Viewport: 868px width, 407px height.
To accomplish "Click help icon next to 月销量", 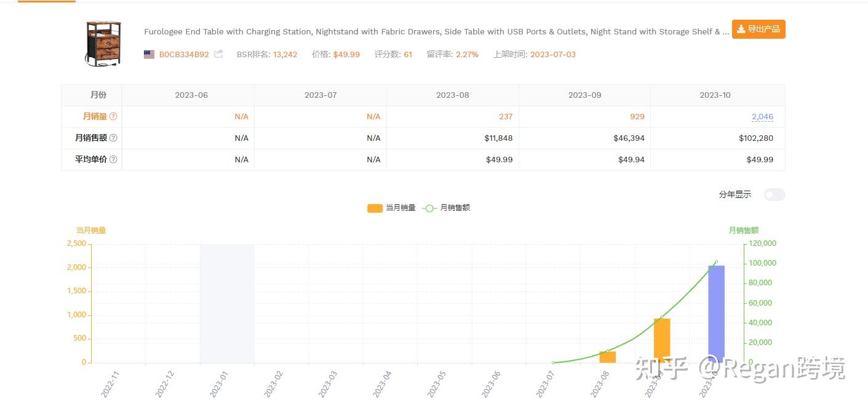I will (113, 117).
